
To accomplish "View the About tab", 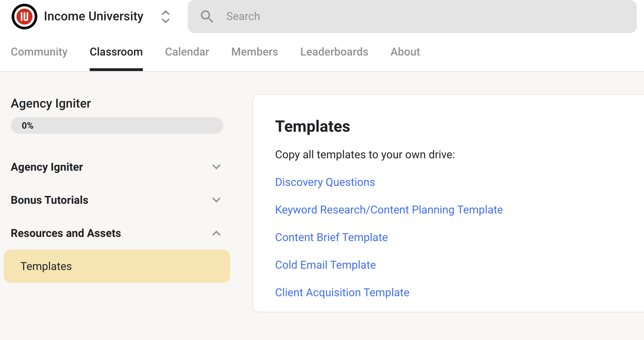I will coord(405,52).
